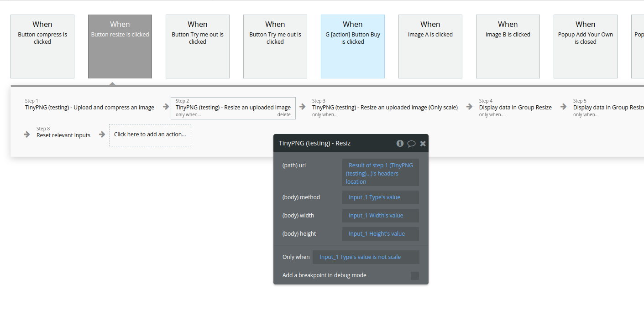Screen dimensions: 644x315
Task: Open the comment bubble icon in the popup header
Action: coord(411,144)
